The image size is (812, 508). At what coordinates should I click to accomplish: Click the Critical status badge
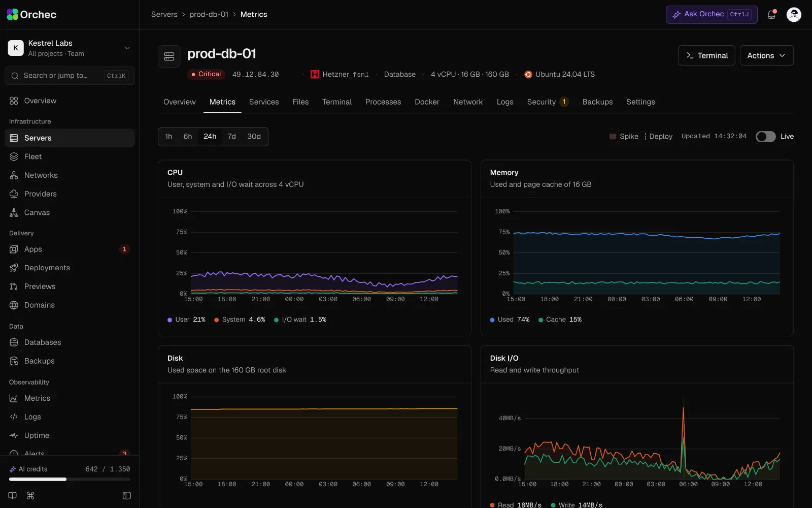(x=206, y=74)
